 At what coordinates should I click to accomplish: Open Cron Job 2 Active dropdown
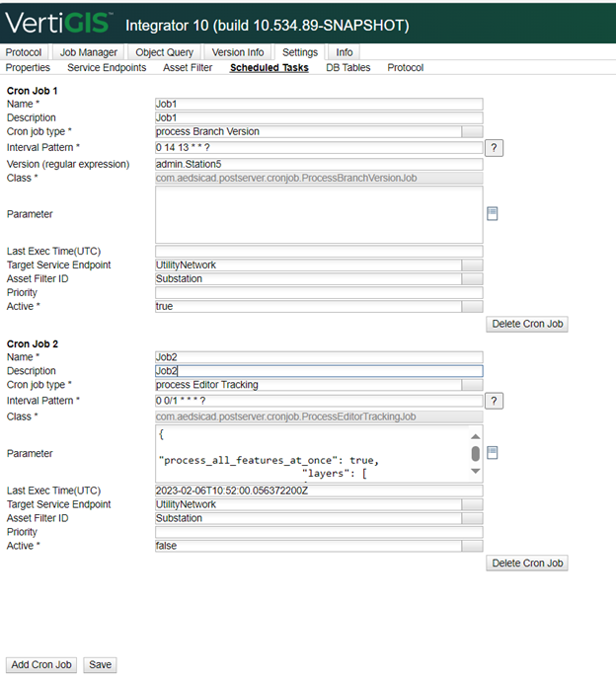pyautogui.click(x=472, y=546)
